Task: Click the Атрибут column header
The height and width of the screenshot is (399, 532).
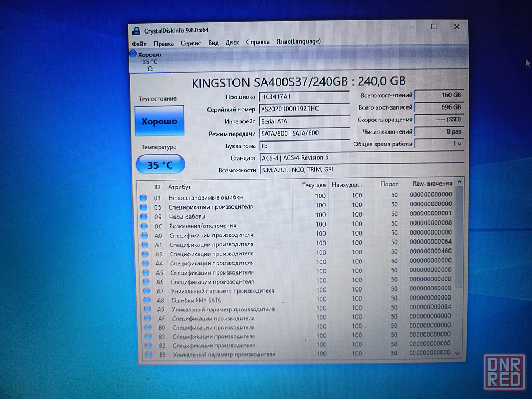Action: point(228,186)
